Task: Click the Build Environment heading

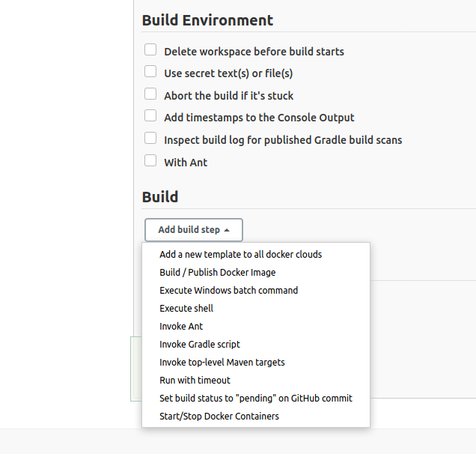Action: click(x=207, y=20)
